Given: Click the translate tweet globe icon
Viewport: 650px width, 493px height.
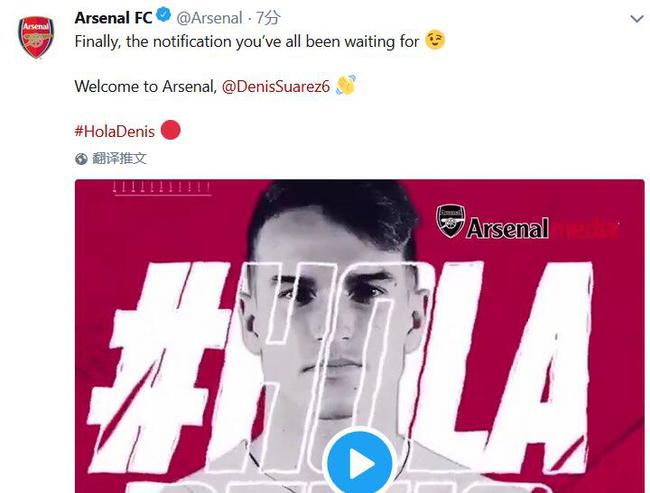Looking at the screenshot, I should coord(81,159).
